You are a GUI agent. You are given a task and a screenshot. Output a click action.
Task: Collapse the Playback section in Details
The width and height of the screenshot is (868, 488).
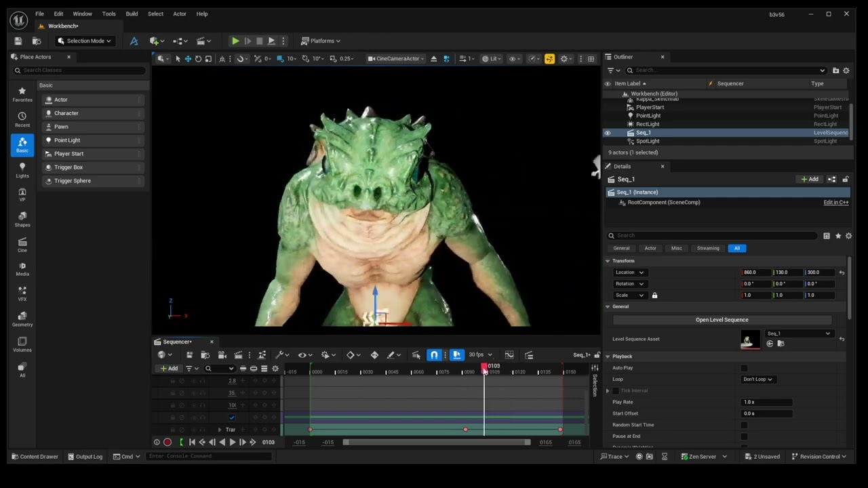(x=608, y=357)
